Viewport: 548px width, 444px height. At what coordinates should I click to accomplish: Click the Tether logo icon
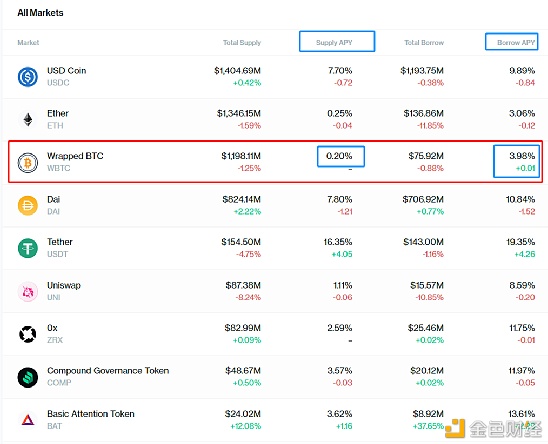click(x=28, y=248)
